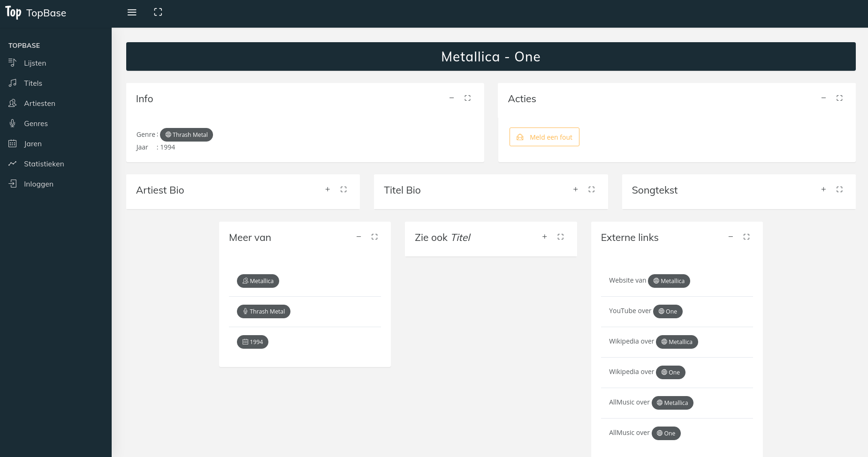Maximize the Zie ook Titel card
Screen dimensions: 868x457
[561, 237]
